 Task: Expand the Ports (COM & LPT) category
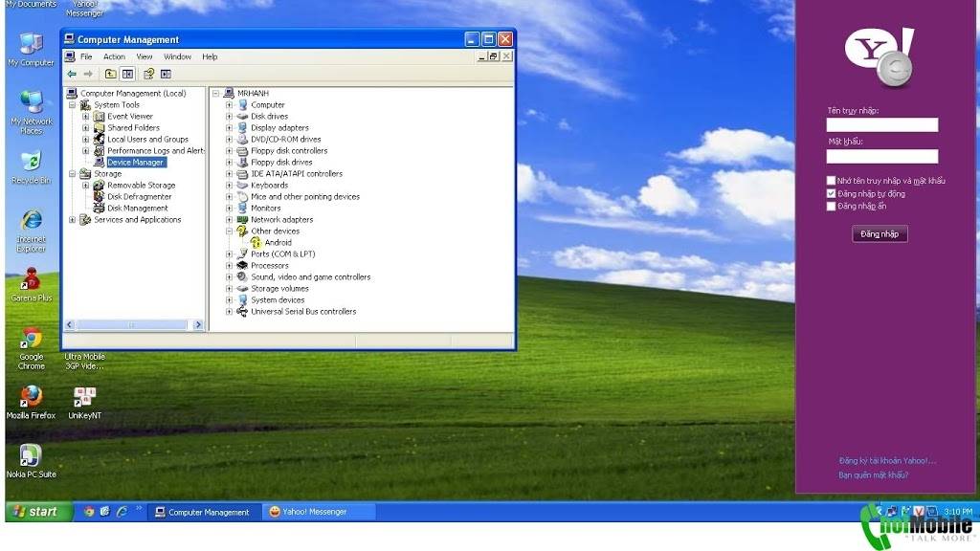pyautogui.click(x=229, y=254)
